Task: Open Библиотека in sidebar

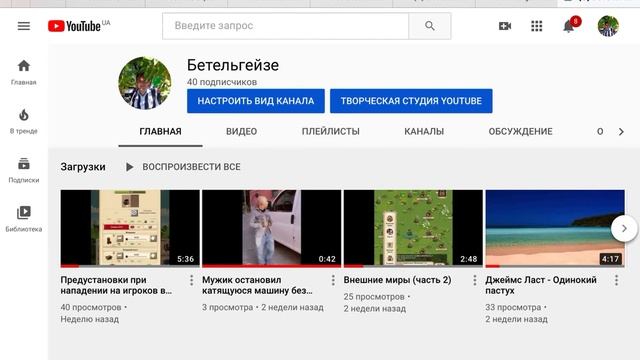Action: click(x=24, y=219)
